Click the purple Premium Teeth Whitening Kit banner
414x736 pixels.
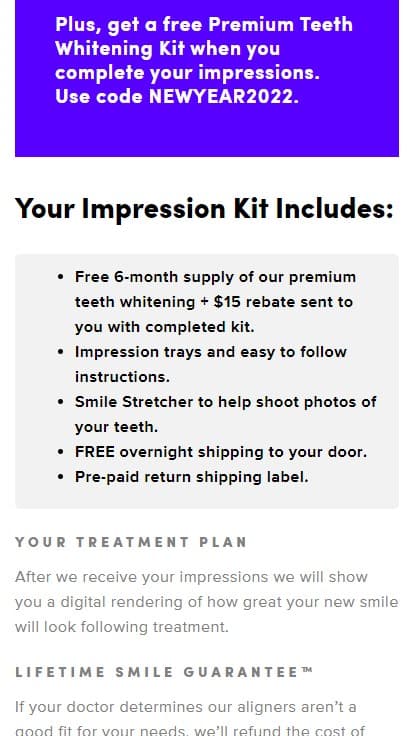tap(207, 78)
